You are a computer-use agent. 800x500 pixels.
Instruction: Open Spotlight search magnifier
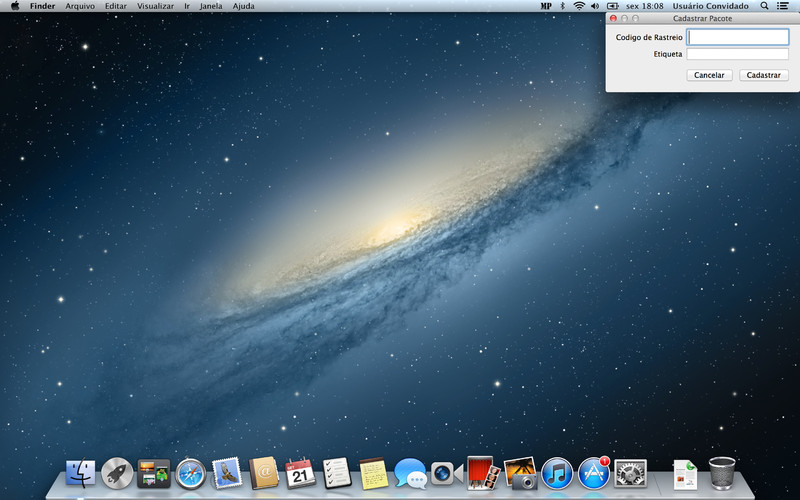point(764,6)
